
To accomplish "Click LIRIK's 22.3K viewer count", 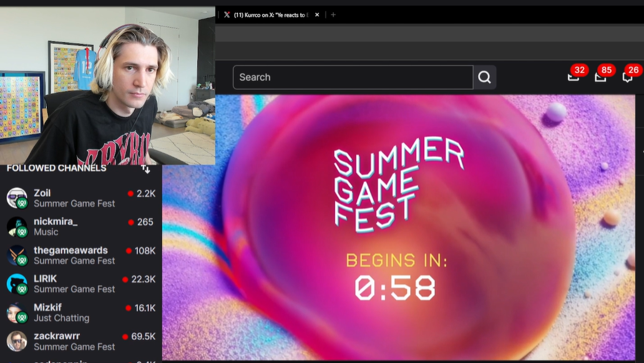I will [144, 279].
